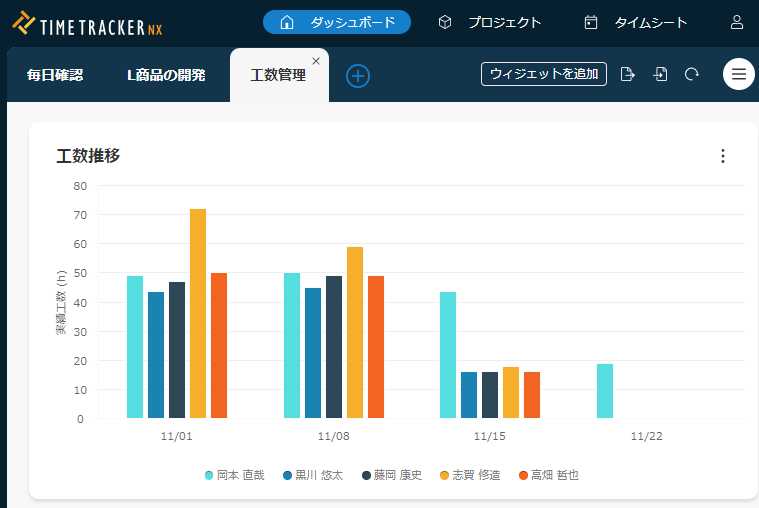Click the TimeTracker NX logo
Screen dimensions: 759x508
point(87,23)
